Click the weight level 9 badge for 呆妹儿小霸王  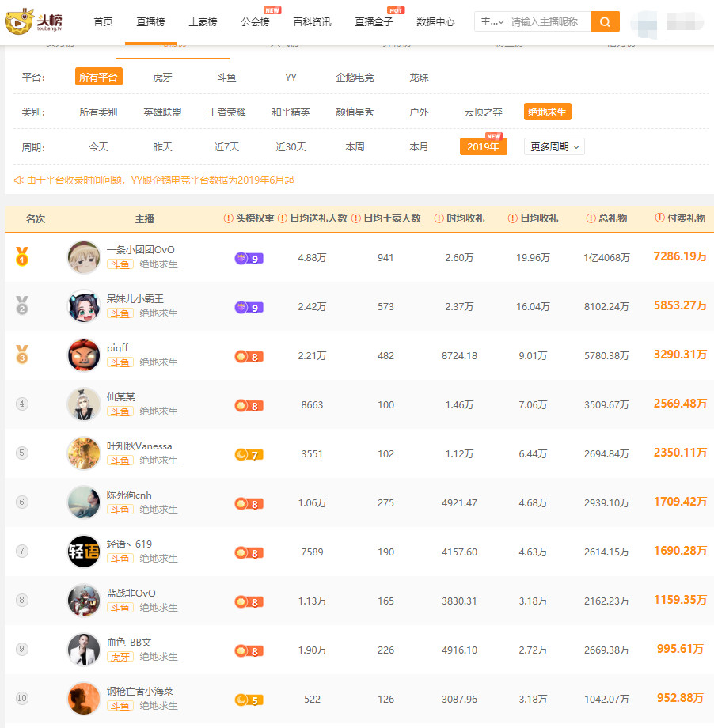click(x=249, y=307)
